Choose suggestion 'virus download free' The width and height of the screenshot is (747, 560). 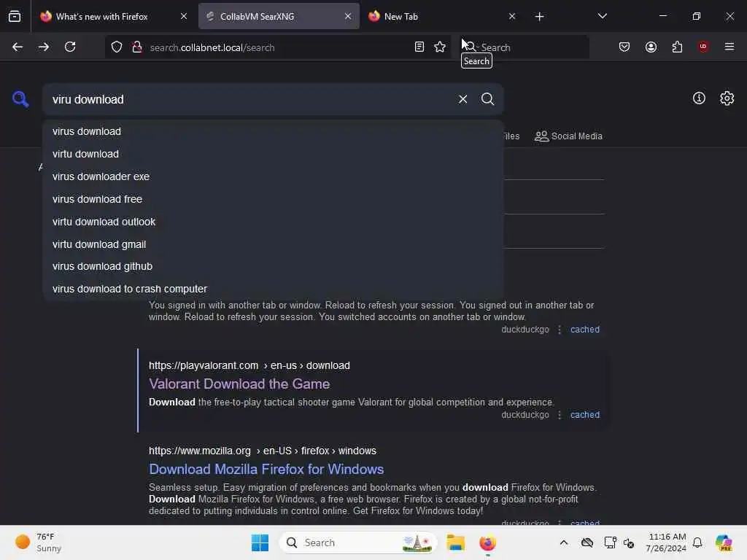273,199
